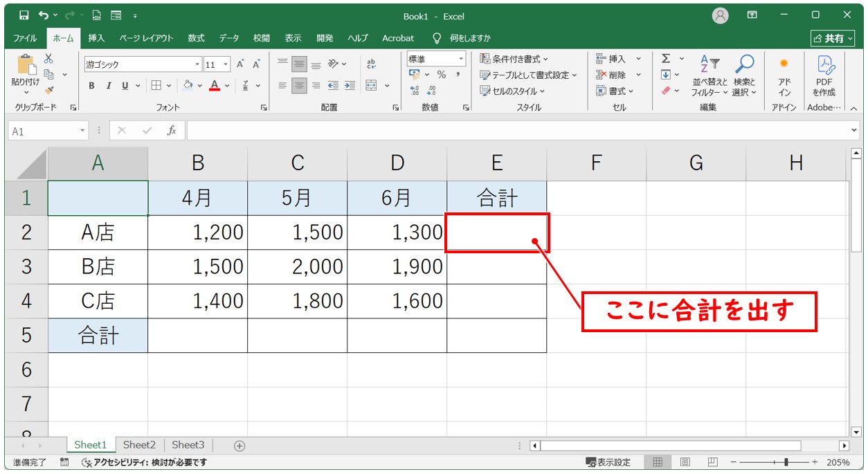Click the 表示設定 display settings button
This screenshot has height=474, width=868.
coord(608,462)
